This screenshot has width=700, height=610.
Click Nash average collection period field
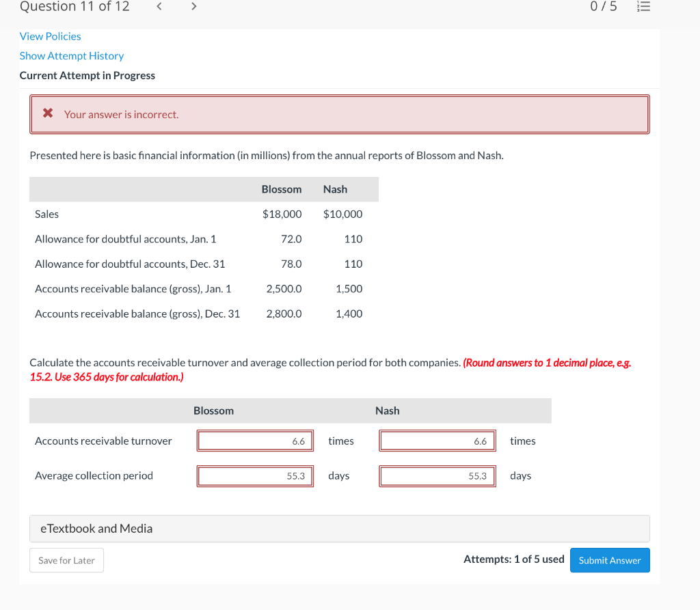pos(437,475)
